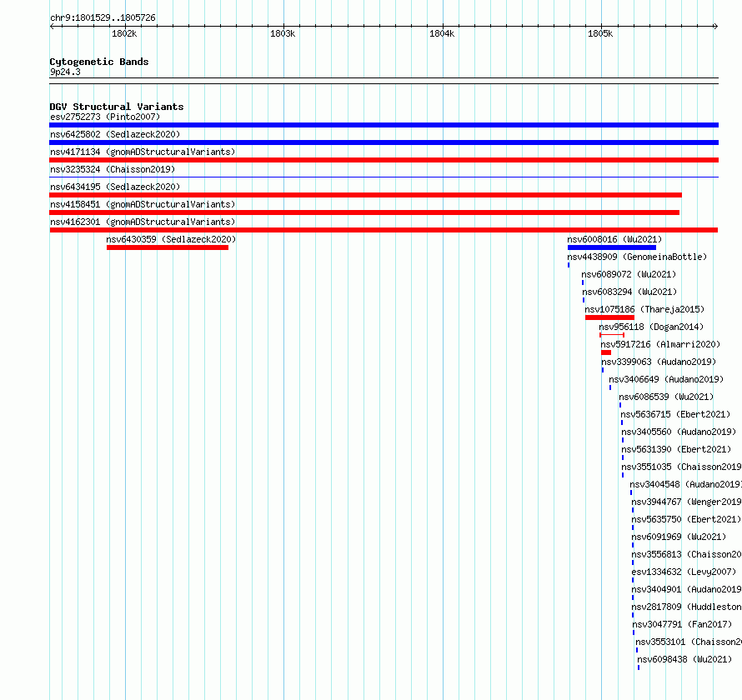Click the 1803k ruler tick label
The height and width of the screenshot is (700, 742).
point(283,33)
